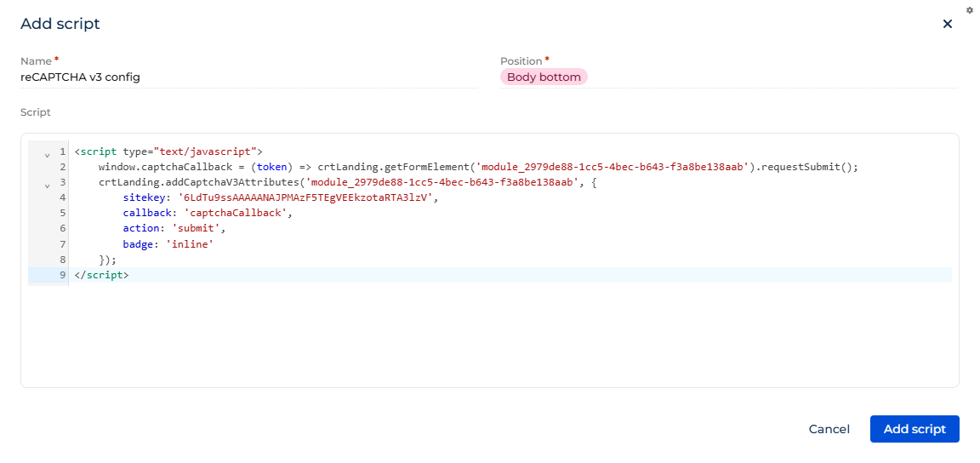Screen dimensions: 980x463
Task: Click line number 4 in the gutter
Action: (x=62, y=197)
